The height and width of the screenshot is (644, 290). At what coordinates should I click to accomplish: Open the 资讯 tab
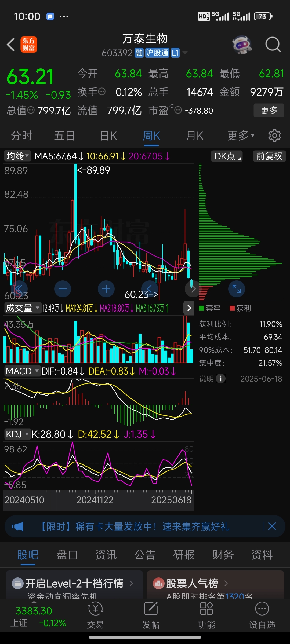click(106, 555)
